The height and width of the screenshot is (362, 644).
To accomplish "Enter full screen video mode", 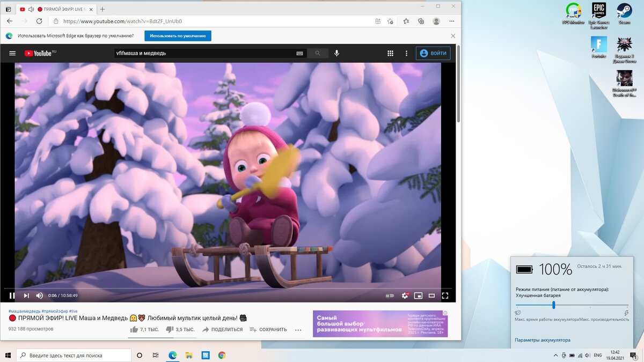I will tap(445, 295).
